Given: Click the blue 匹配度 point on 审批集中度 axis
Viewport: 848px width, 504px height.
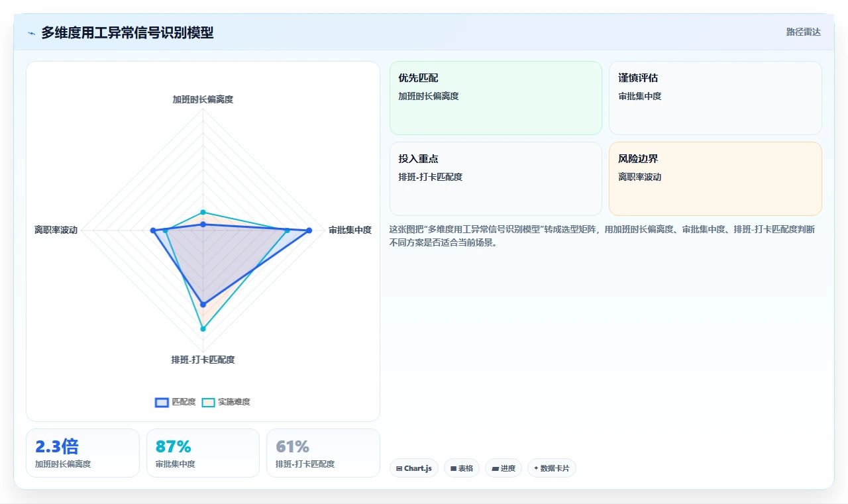Looking at the screenshot, I should tap(309, 230).
